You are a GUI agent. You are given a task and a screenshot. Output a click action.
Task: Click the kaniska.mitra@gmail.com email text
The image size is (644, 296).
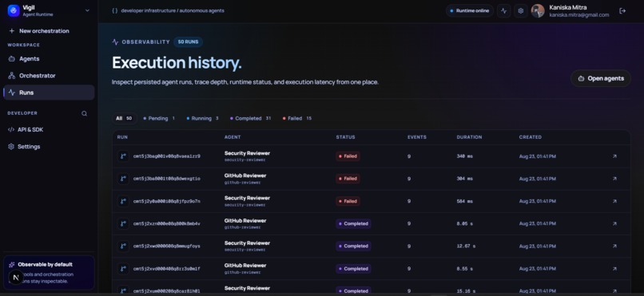(x=579, y=14)
